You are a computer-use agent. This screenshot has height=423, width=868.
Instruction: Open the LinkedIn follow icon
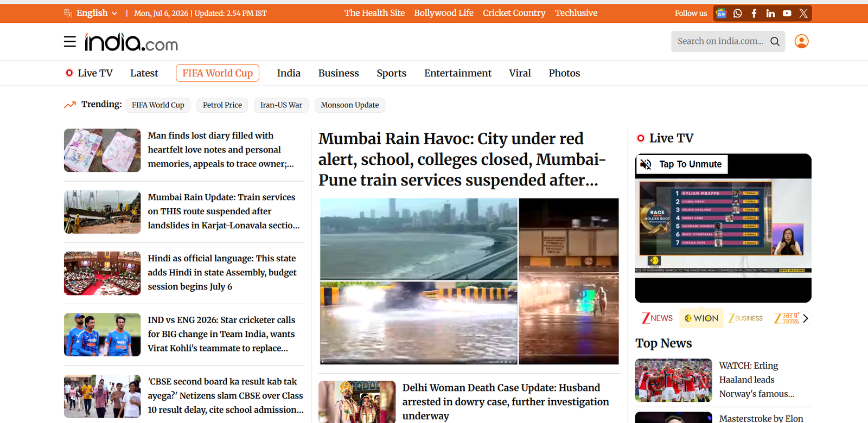click(x=770, y=14)
